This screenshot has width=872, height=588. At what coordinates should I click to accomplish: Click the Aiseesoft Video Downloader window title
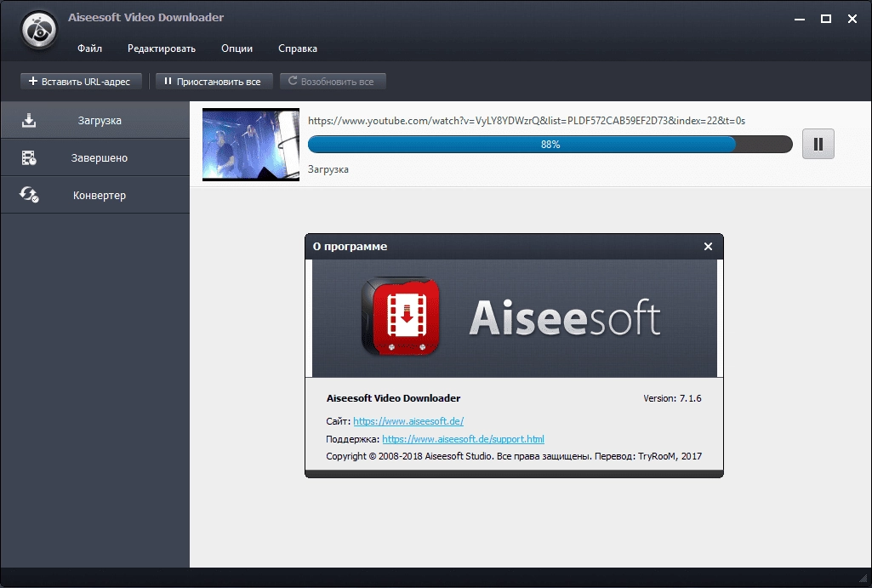(145, 17)
